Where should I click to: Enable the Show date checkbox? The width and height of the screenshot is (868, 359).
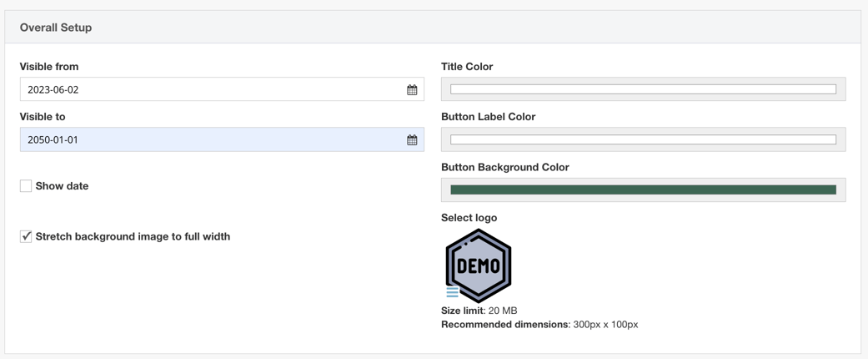[x=26, y=186]
